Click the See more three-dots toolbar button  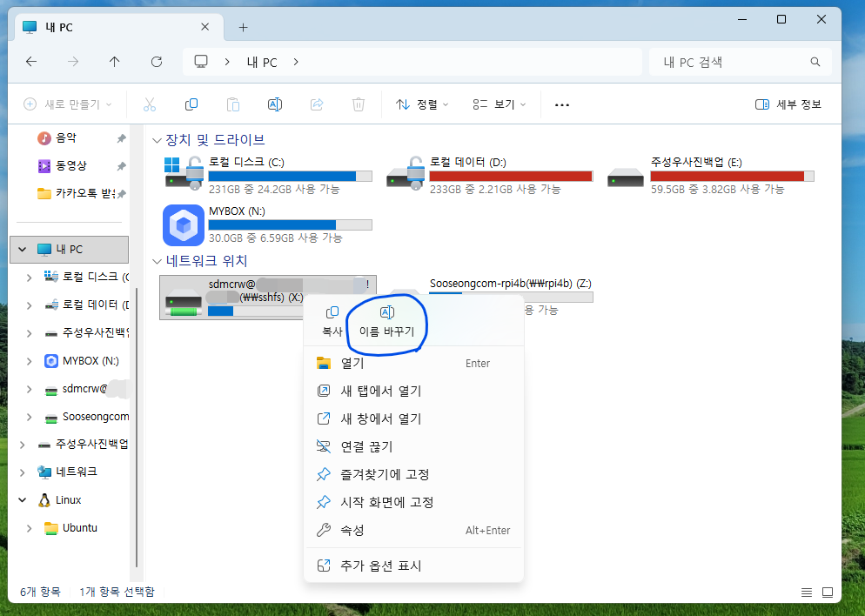(x=562, y=104)
